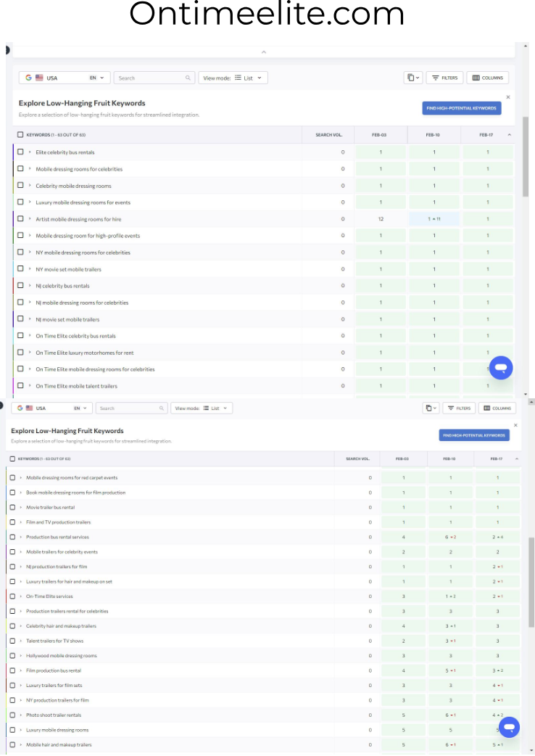Click lower Find High-Potential Keywords button
This screenshot has width=535, height=756.
point(474,435)
